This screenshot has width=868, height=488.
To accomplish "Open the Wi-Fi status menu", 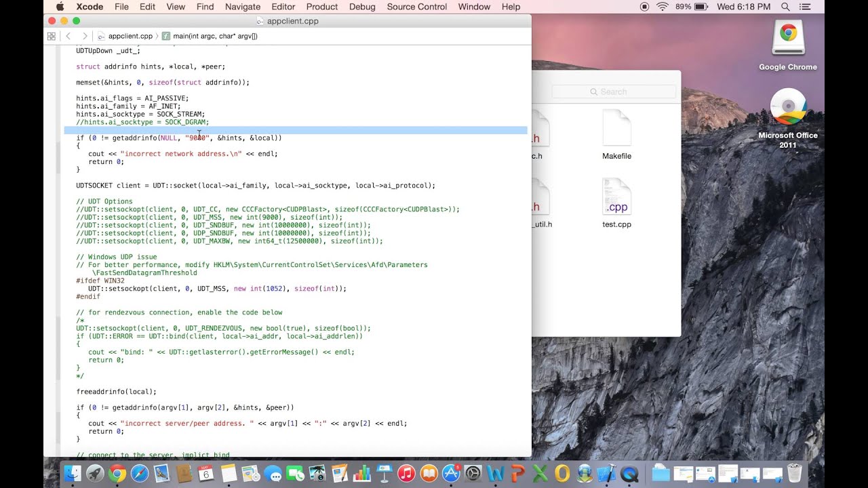I will pyautogui.click(x=663, y=7).
